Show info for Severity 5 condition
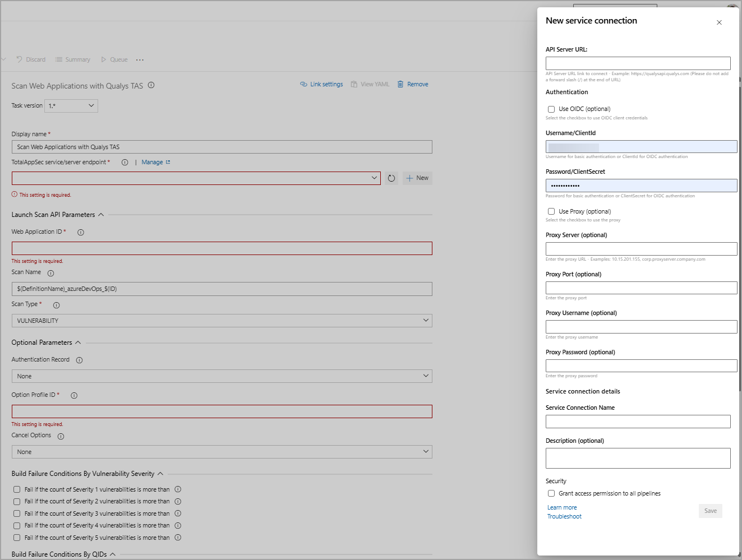Image resolution: width=742 pixels, height=560 pixels. pyautogui.click(x=178, y=538)
